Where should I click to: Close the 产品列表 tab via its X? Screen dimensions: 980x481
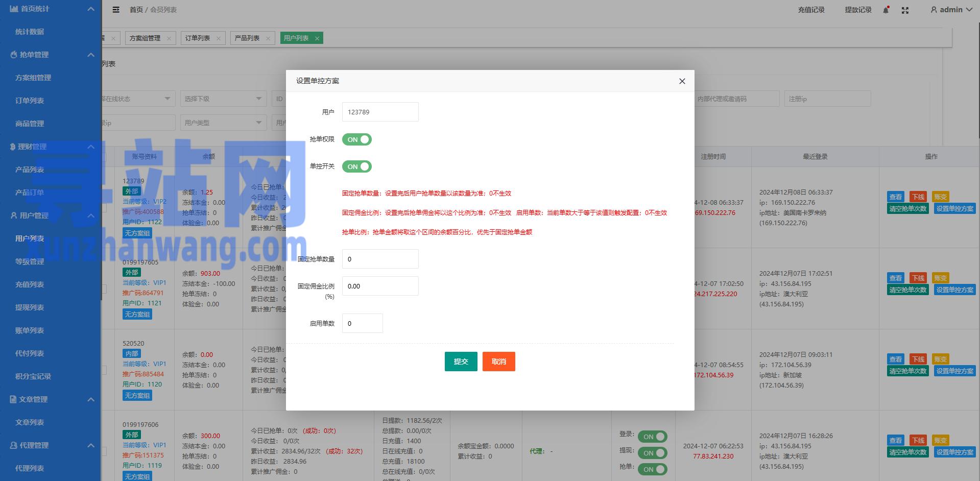coord(268,38)
